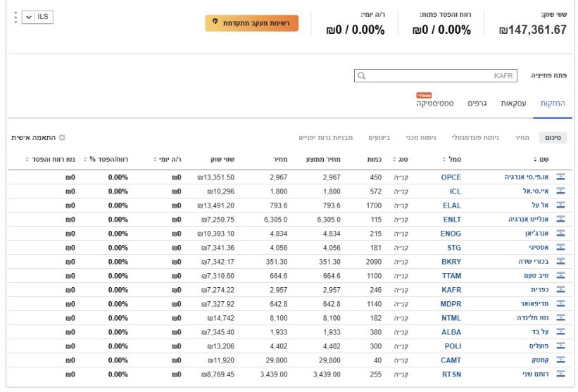578x392 pixels.
Task: Switch to the עסקאות transactions tab
Action: click(x=513, y=103)
